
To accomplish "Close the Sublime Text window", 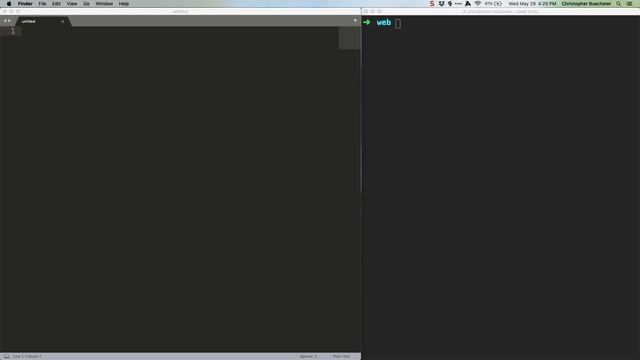I will coord(5,11).
